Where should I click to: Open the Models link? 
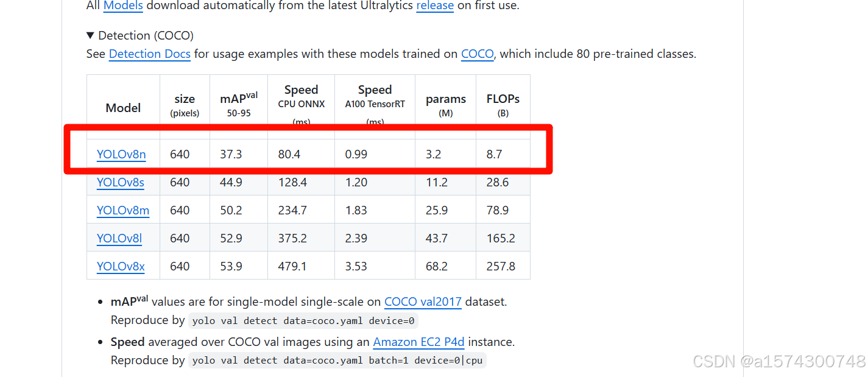pyautogui.click(x=122, y=6)
